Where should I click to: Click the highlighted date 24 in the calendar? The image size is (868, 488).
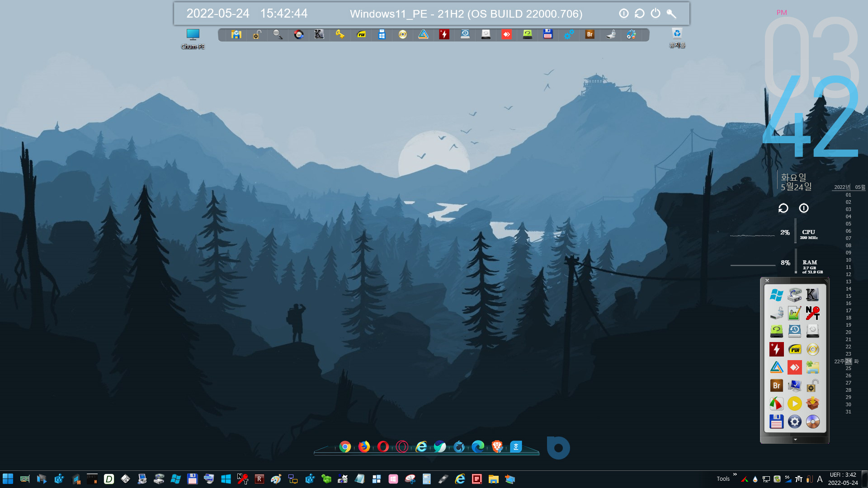click(x=848, y=361)
